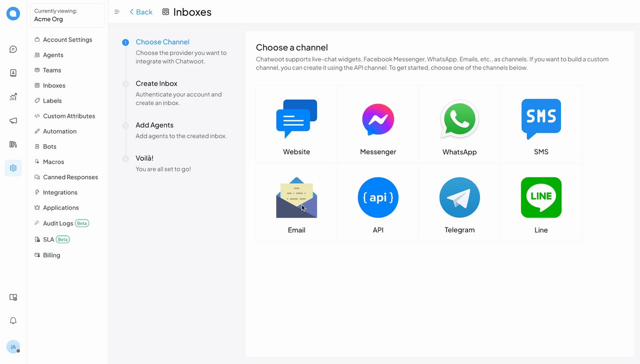Screen dimensions: 640x364
Task: Select the Messenger channel icon
Action: pyautogui.click(x=378, y=119)
